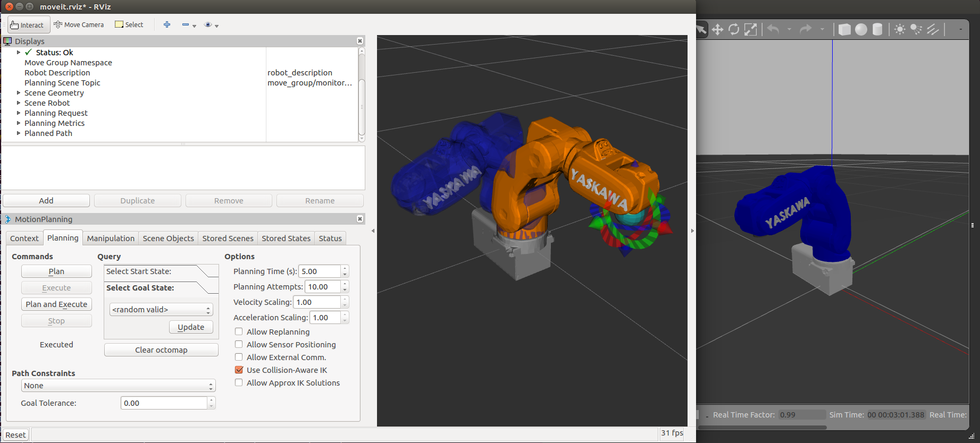Open the Stored Scenes tab
The height and width of the screenshot is (443, 980).
(x=228, y=238)
